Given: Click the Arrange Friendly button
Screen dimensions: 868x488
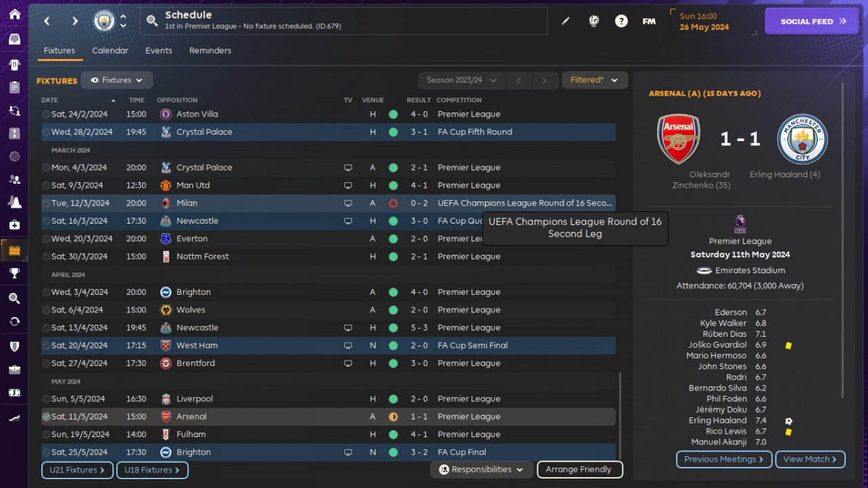Looking at the screenshot, I should point(579,469).
